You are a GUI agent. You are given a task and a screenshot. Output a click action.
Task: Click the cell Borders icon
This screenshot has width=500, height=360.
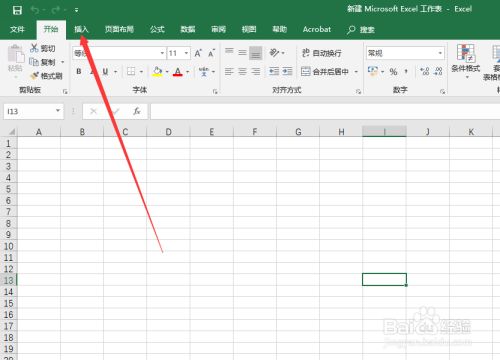tap(131, 71)
